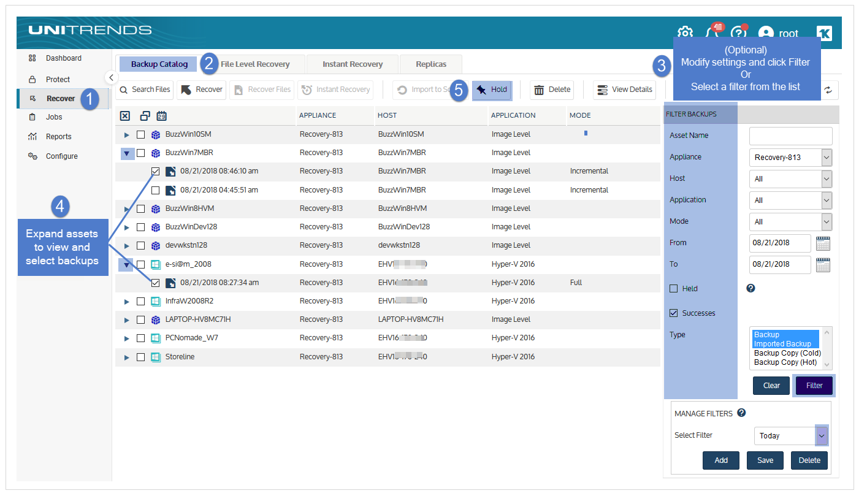This screenshot has height=504, width=867.
Task: Click the deselect-all X box icon
Action: [x=124, y=116]
